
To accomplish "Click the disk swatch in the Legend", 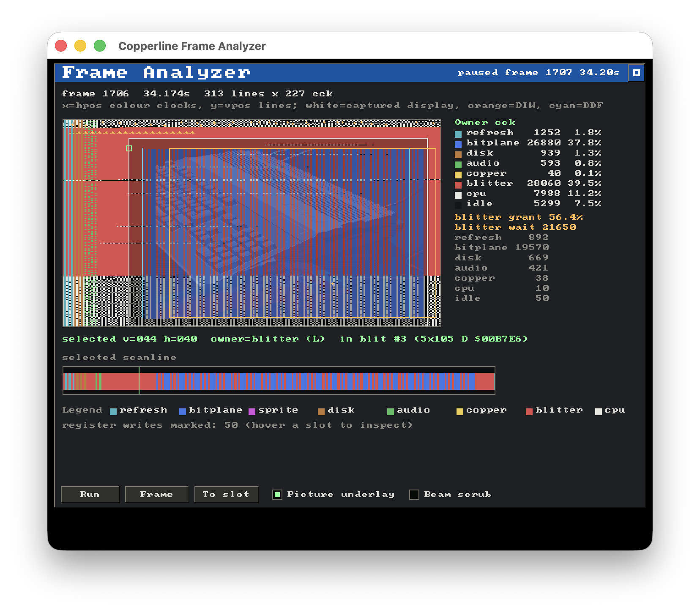I will pyautogui.click(x=321, y=411).
